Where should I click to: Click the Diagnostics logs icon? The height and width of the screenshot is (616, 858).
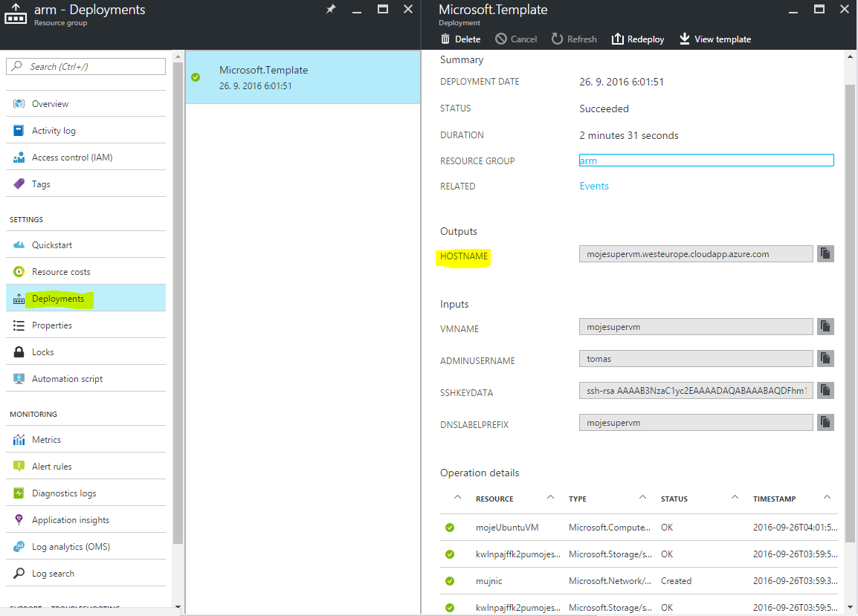(x=19, y=493)
